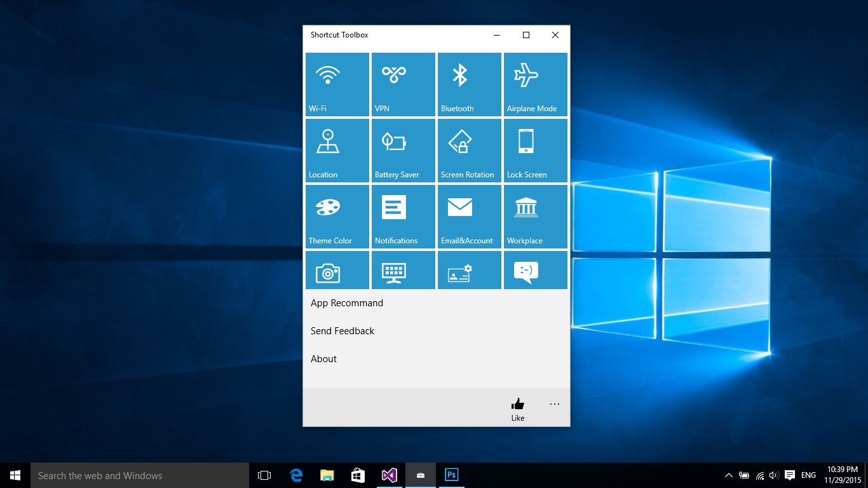Click the Like thumbs-up button
868x488 pixels.
pyautogui.click(x=518, y=408)
